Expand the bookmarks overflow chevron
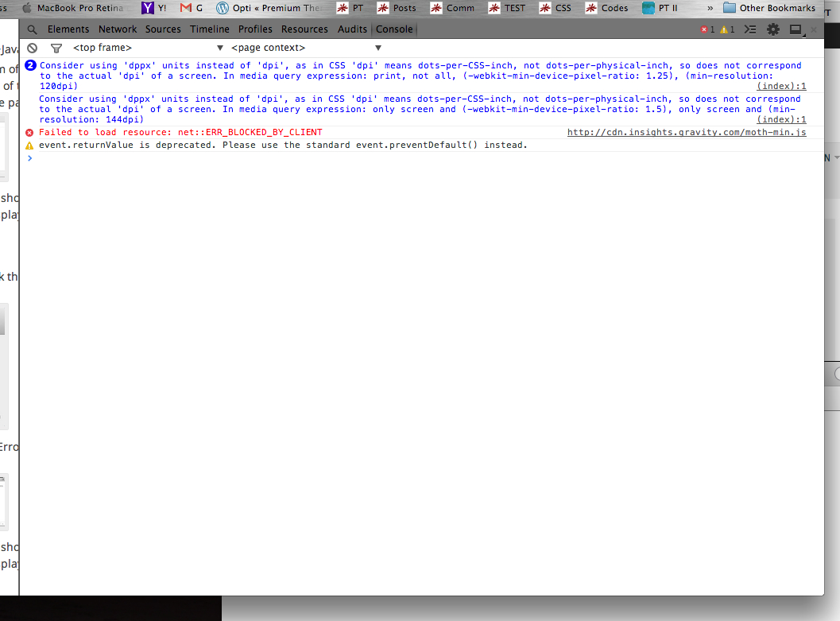 pyautogui.click(x=710, y=8)
